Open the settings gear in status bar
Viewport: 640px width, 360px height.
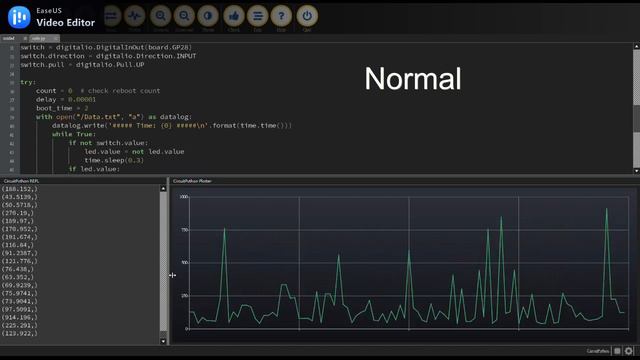point(629,351)
